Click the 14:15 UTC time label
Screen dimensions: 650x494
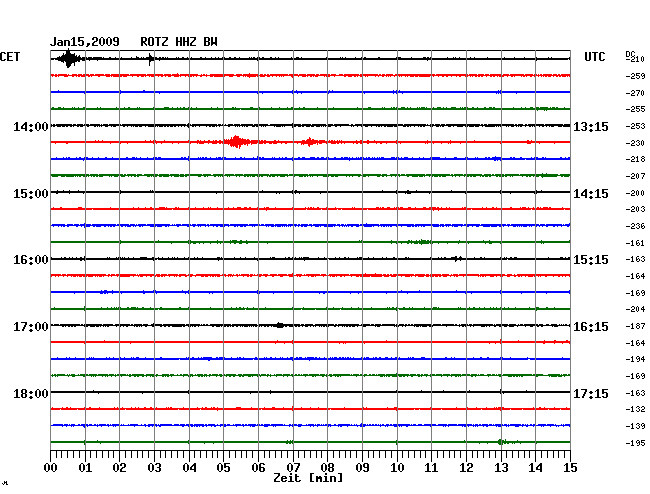pyautogui.click(x=591, y=194)
